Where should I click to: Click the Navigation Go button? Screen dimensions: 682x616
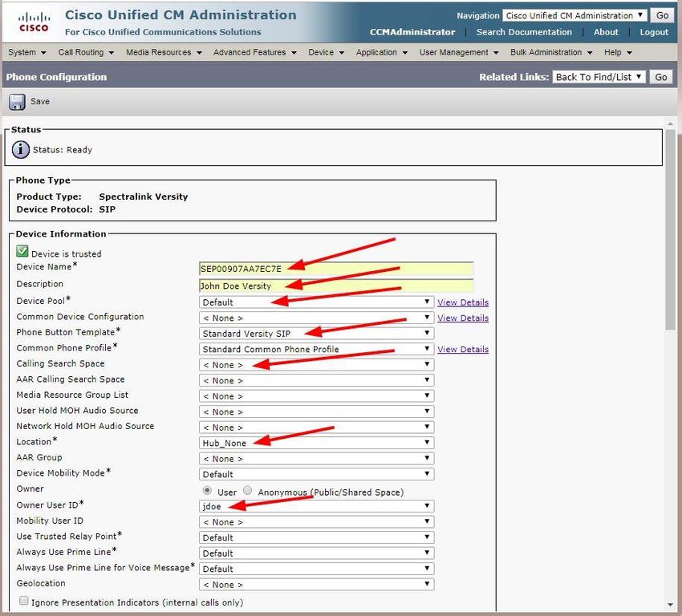tap(662, 16)
